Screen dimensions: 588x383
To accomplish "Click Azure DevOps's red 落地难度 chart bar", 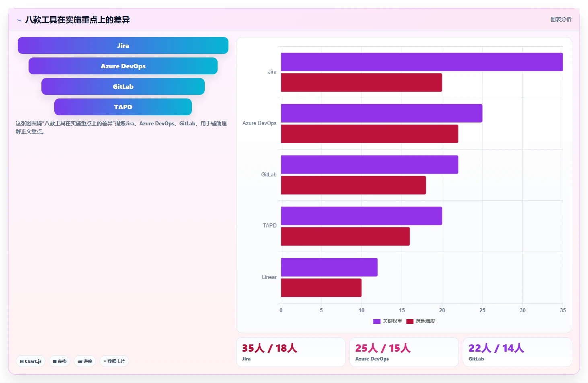I will (370, 134).
